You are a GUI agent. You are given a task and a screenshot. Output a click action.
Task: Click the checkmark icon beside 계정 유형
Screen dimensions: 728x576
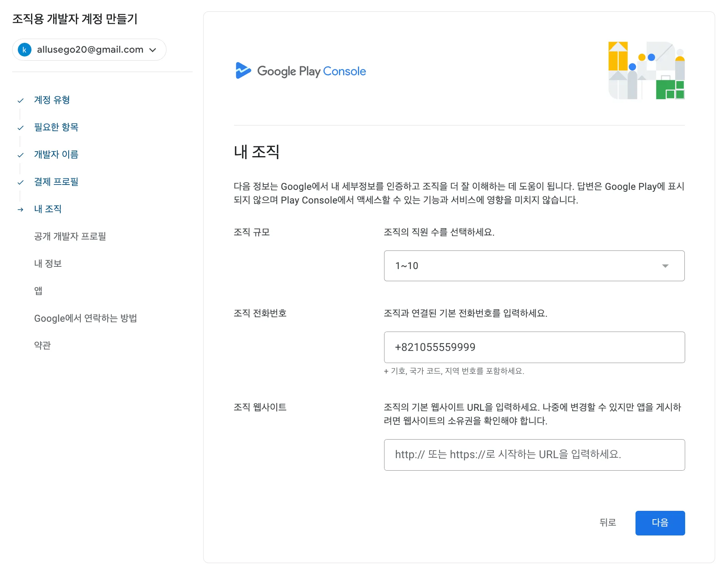coord(20,100)
